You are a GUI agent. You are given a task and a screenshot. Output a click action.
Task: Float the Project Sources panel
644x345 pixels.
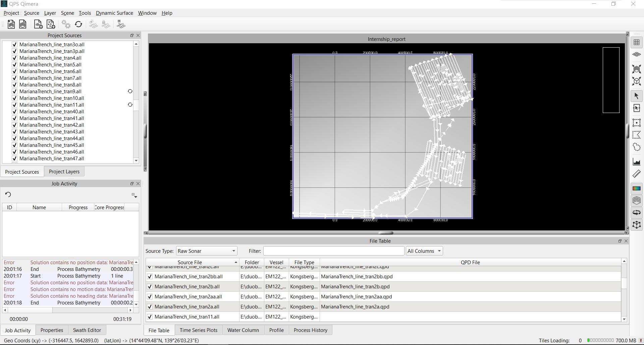click(x=132, y=35)
